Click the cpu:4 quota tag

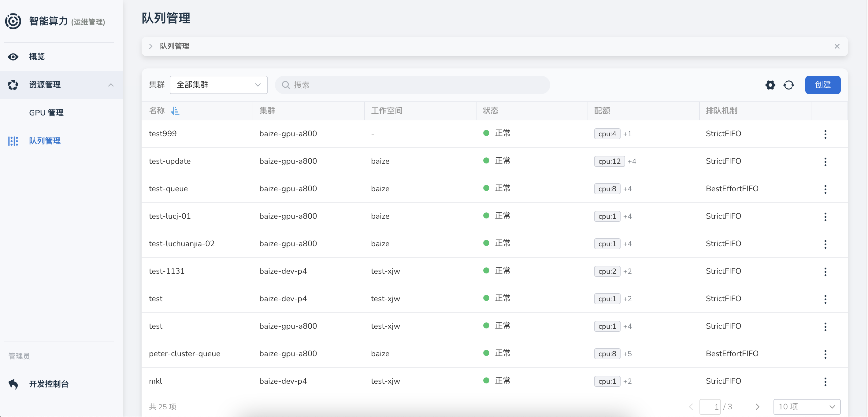607,134
